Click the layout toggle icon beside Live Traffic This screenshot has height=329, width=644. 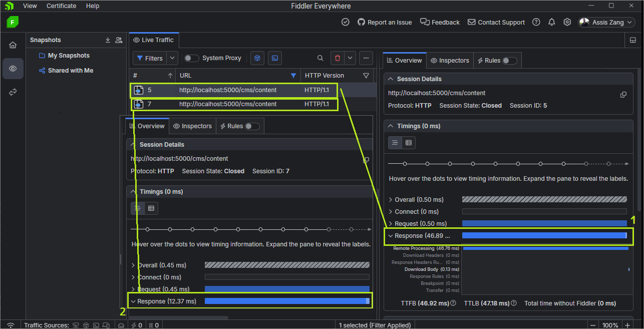click(x=632, y=40)
